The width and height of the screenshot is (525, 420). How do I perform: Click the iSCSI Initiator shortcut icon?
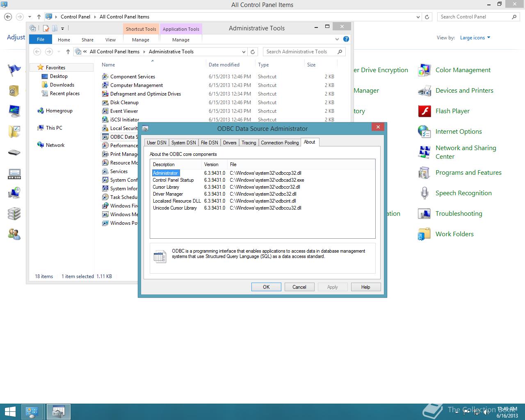point(105,120)
